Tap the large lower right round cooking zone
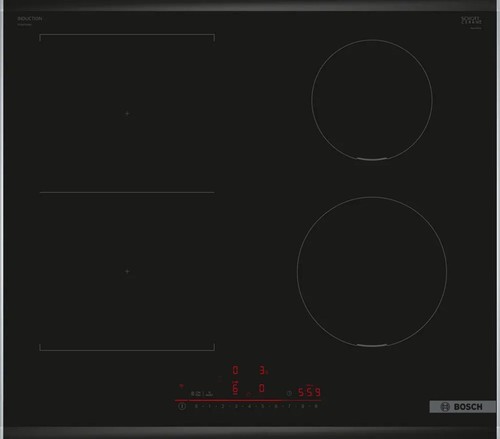 click(372, 272)
